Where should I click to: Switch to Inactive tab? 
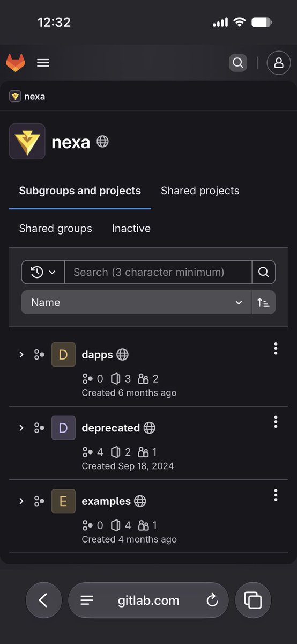tap(131, 228)
